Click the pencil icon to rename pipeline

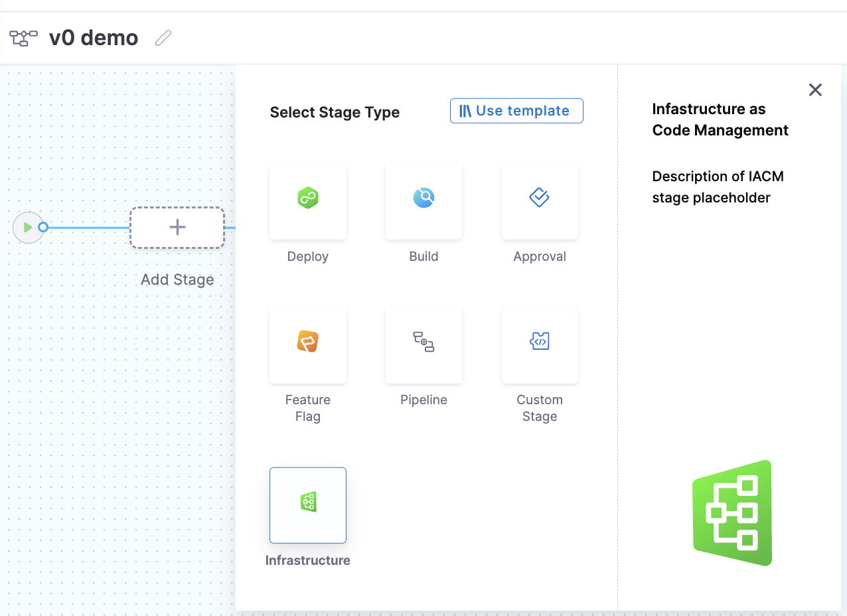[x=162, y=38]
